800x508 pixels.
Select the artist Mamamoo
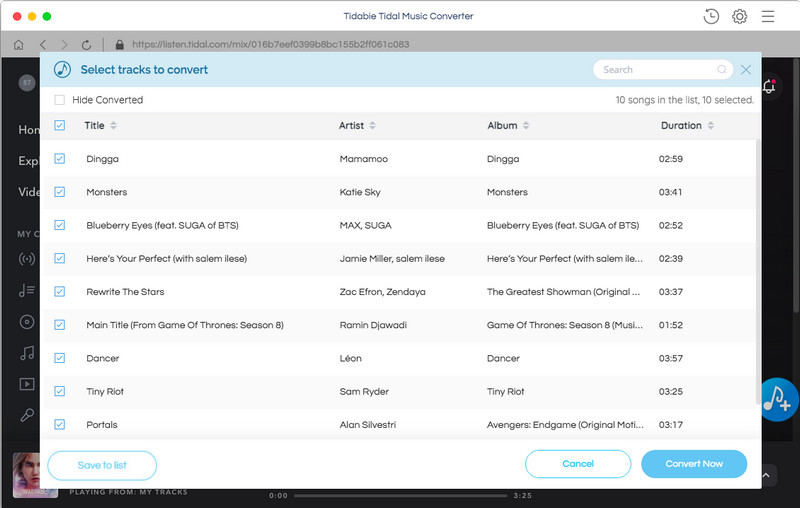click(364, 159)
